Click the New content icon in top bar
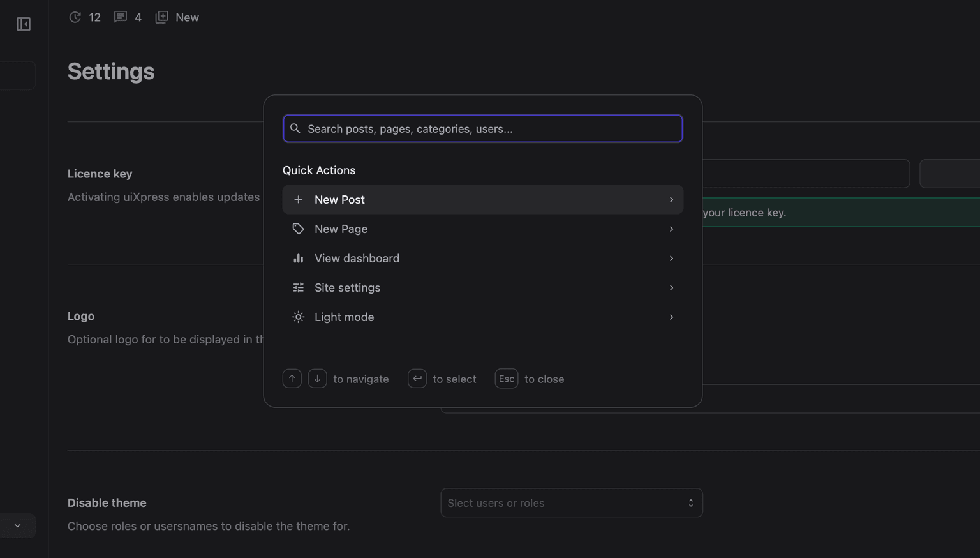The width and height of the screenshot is (980, 558). point(161,17)
